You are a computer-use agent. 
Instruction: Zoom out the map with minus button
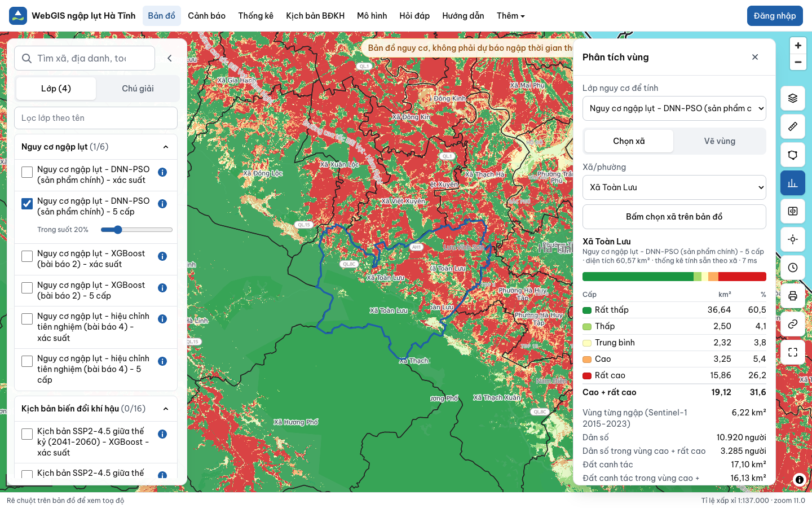(798, 62)
